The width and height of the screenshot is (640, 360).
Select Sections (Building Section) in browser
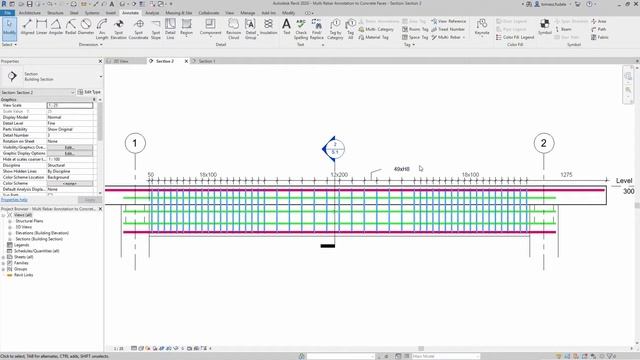coord(39,239)
